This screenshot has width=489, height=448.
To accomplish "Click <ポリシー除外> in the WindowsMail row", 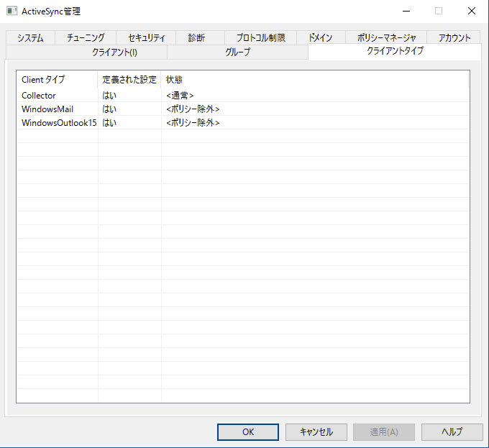I will [x=193, y=109].
